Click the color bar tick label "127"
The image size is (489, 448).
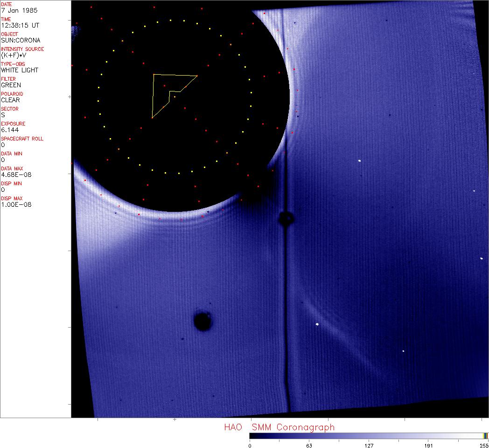(x=369, y=446)
